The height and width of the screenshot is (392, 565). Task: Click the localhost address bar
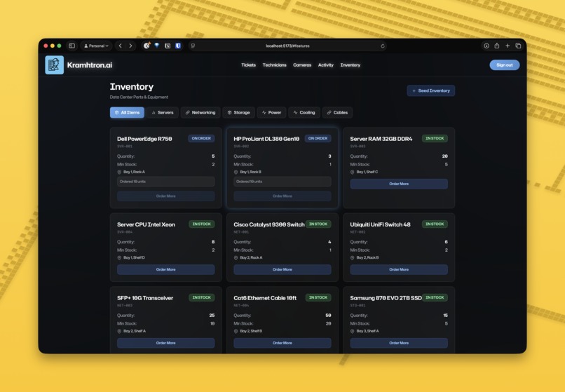287,46
